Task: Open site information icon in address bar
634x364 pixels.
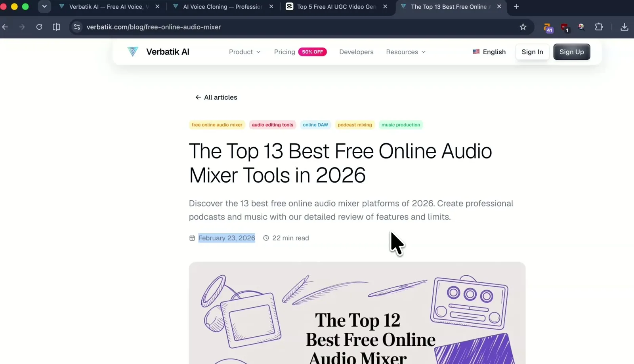Action: click(x=77, y=27)
